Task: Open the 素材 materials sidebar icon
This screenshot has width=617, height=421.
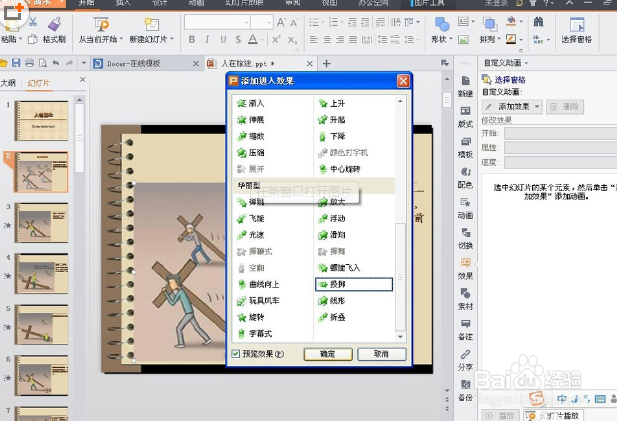Action: tap(466, 293)
